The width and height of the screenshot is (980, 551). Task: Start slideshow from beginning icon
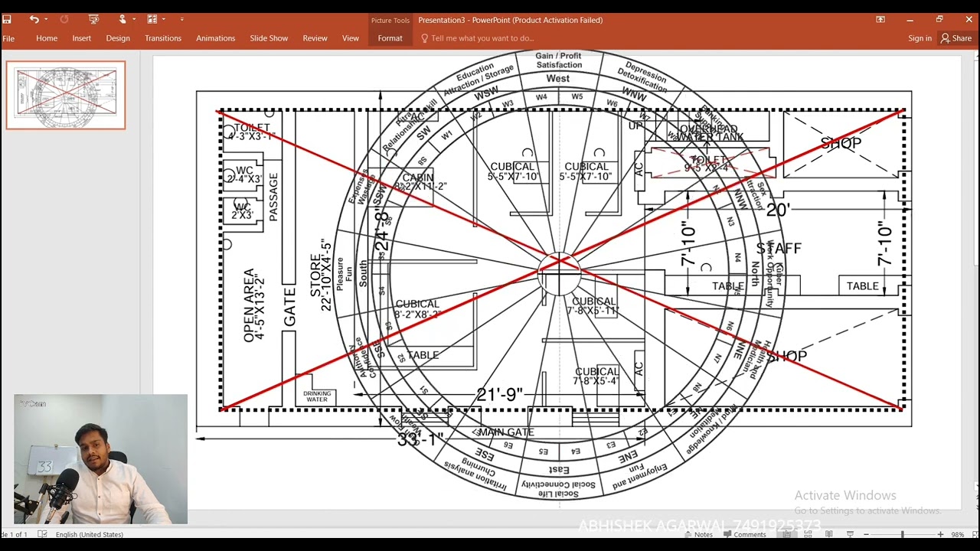pos(94,19)
